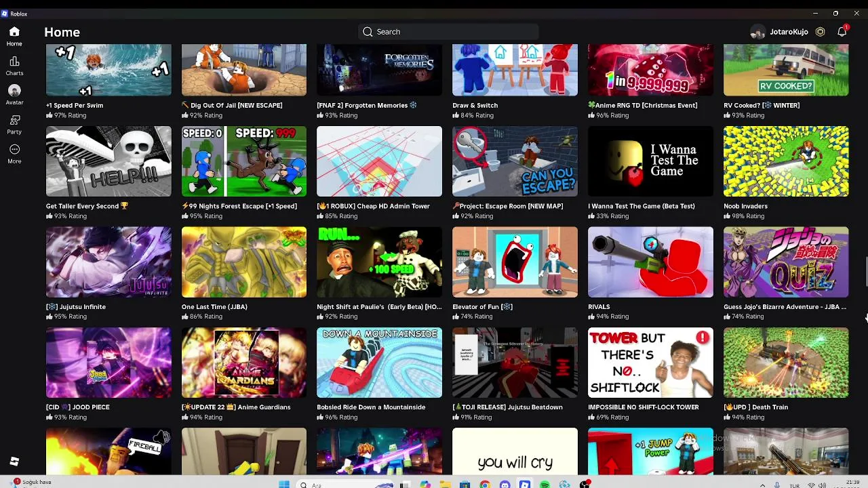Viewport: 868px width, 488px height.
Task: Open the Project: Escape Room thumbnail
Action: (515, 161)
